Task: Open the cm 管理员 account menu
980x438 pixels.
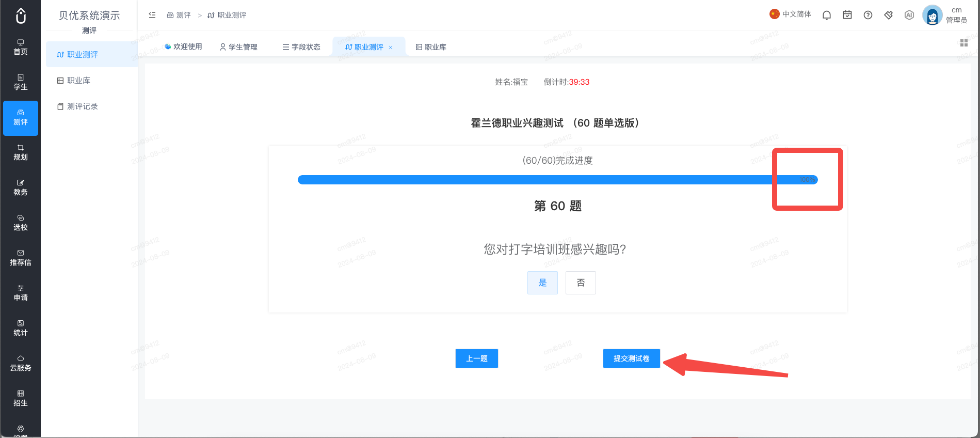Action: [x=956, y=15]
